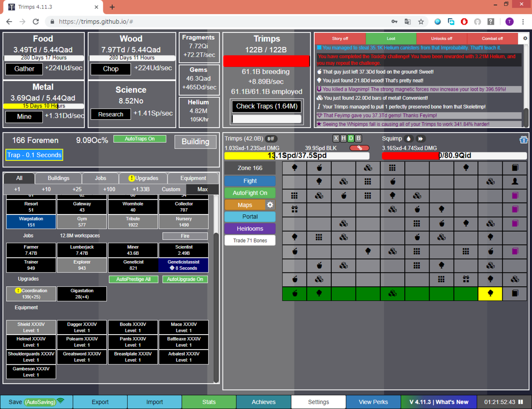This screenshot has width=532, height=409.
Task: Toggle AutoFight On
Action: click(x=250, y=193)
